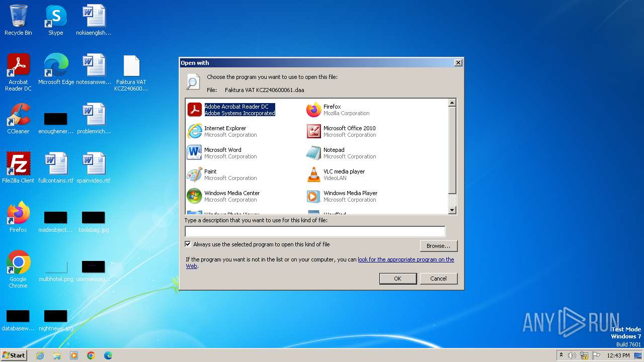644x362 pixels.
Task: Click the 12:43 PM taskbar clock
Action: click(618, 355)
